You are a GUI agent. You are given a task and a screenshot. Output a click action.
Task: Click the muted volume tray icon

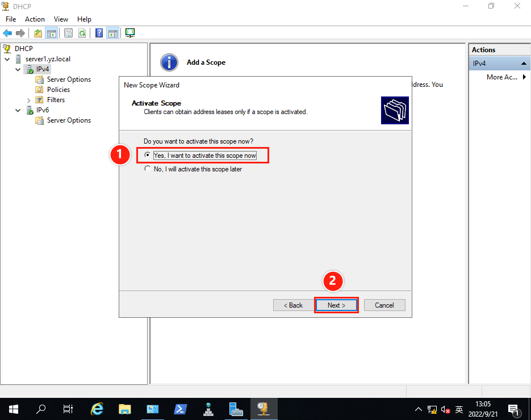tap(445, 410)
